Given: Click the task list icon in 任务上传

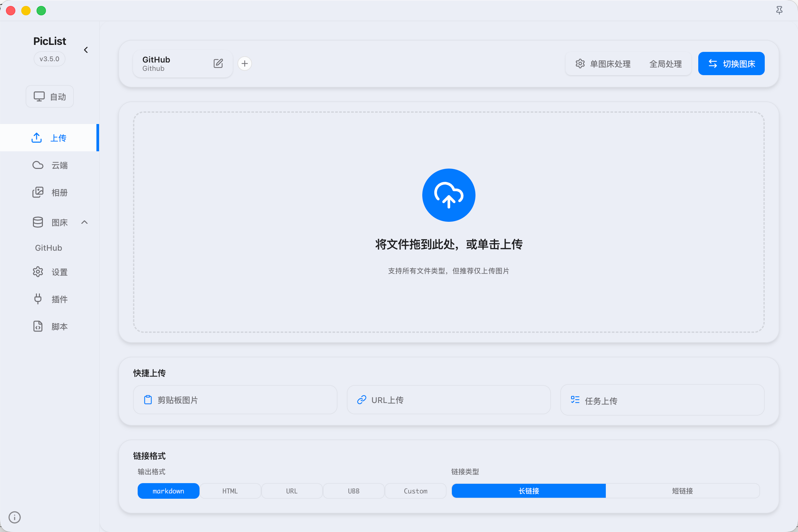Looking at the screenshot, I should pyautogui.click(x=575, y=400).
